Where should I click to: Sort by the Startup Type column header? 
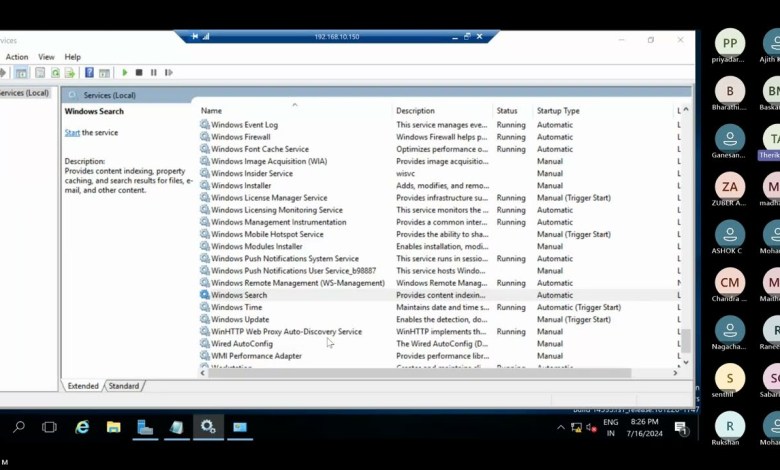pos(558,110)
